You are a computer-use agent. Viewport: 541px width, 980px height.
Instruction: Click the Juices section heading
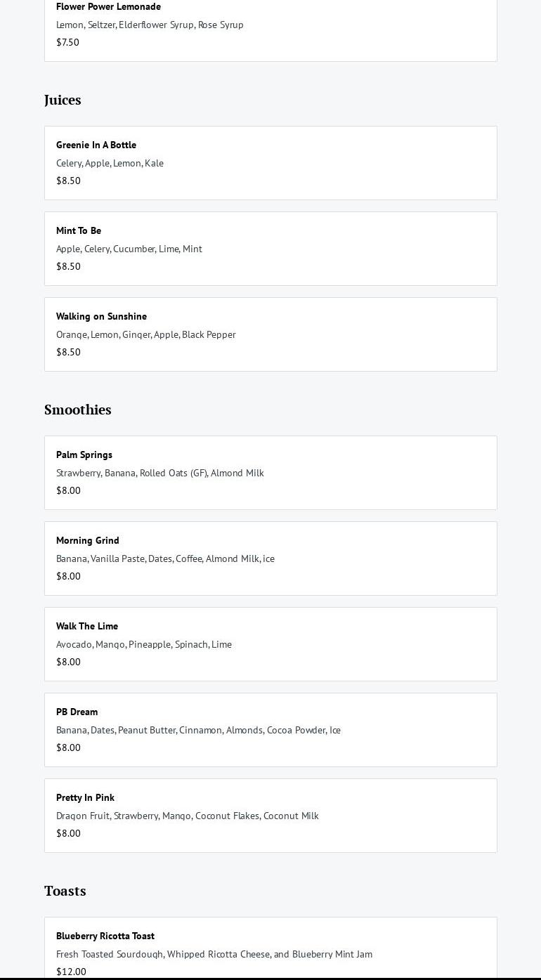(63, 100)
